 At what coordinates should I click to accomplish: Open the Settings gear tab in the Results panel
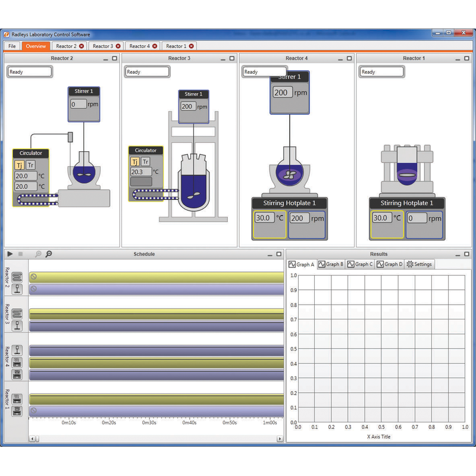419,264
